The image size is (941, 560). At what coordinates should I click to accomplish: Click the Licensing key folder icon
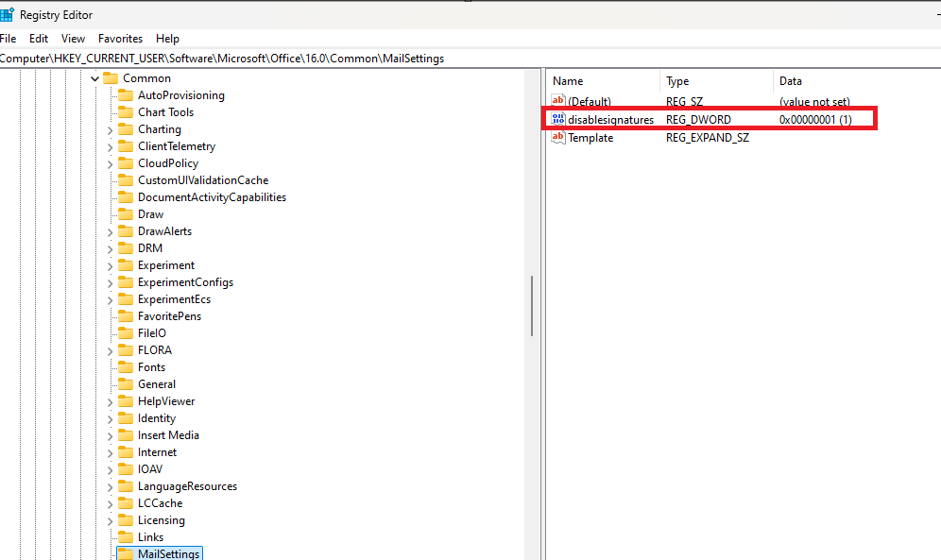pyautogui.click(x=126, y=519)
